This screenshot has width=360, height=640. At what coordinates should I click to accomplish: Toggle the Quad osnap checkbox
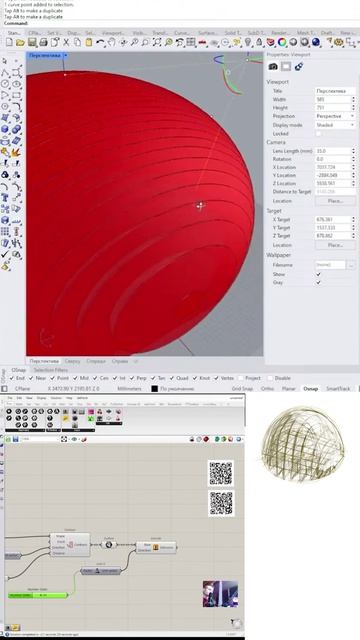tap(171, 378)
